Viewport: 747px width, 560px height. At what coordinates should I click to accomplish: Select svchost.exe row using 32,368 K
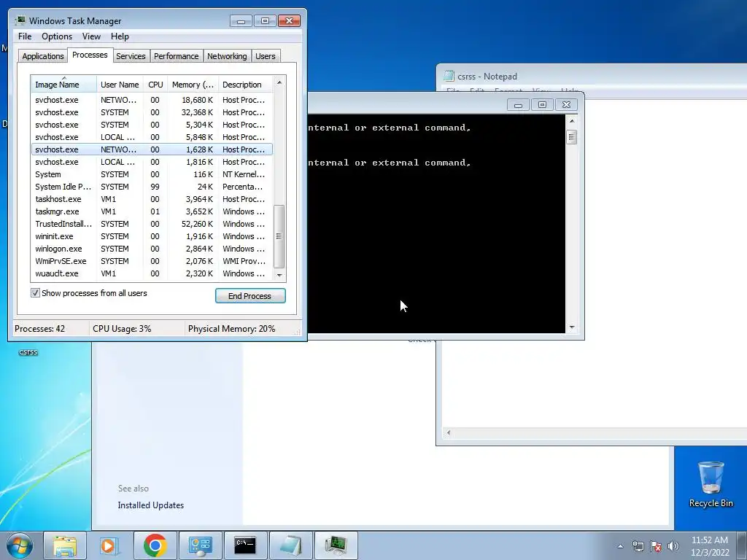click(x=152, y=112)
